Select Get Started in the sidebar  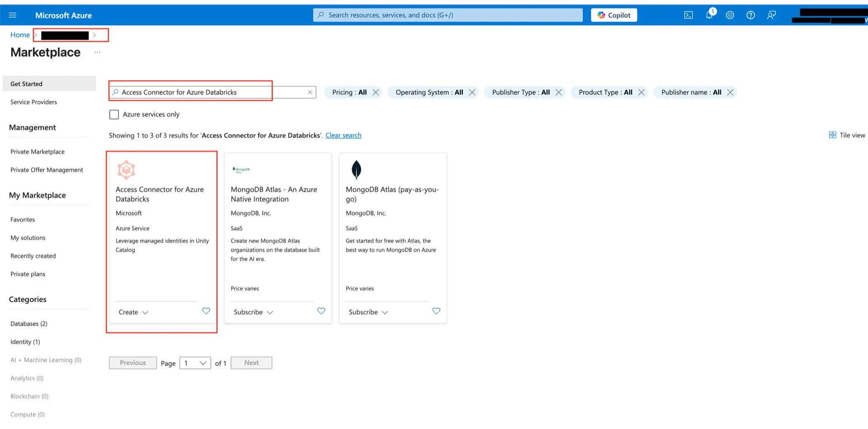[49, 84]
